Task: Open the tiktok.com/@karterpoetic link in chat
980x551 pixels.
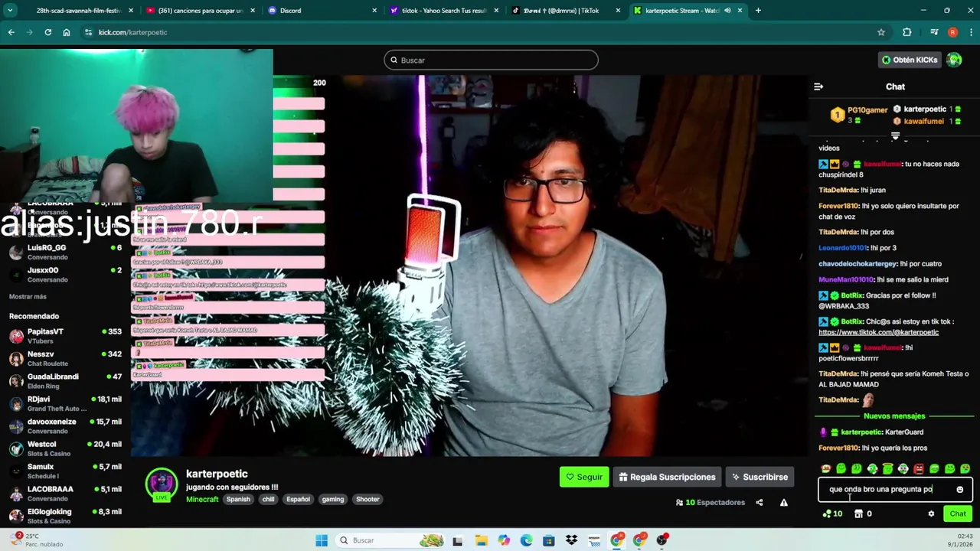Action: click(878, 332)
